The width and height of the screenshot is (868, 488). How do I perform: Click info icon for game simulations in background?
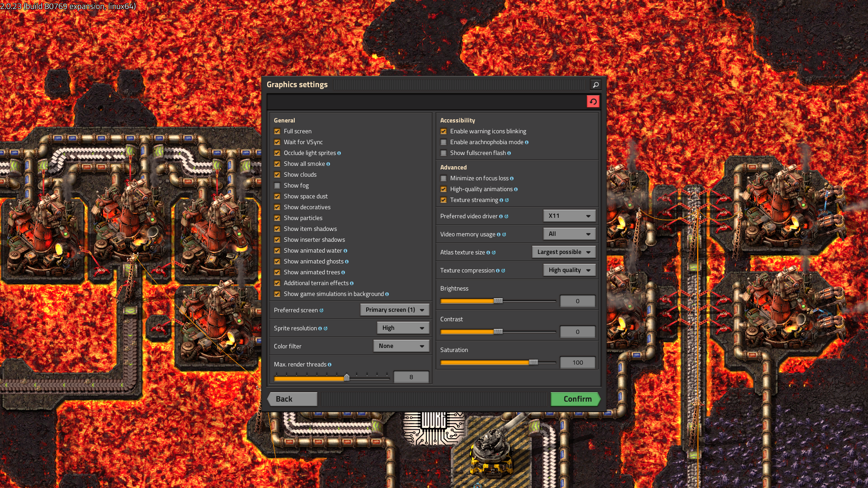tap(387, 294)
